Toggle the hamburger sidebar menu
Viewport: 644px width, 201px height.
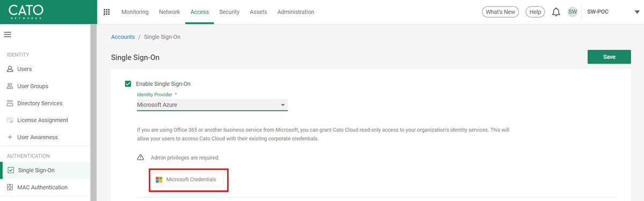pos(8,34)
